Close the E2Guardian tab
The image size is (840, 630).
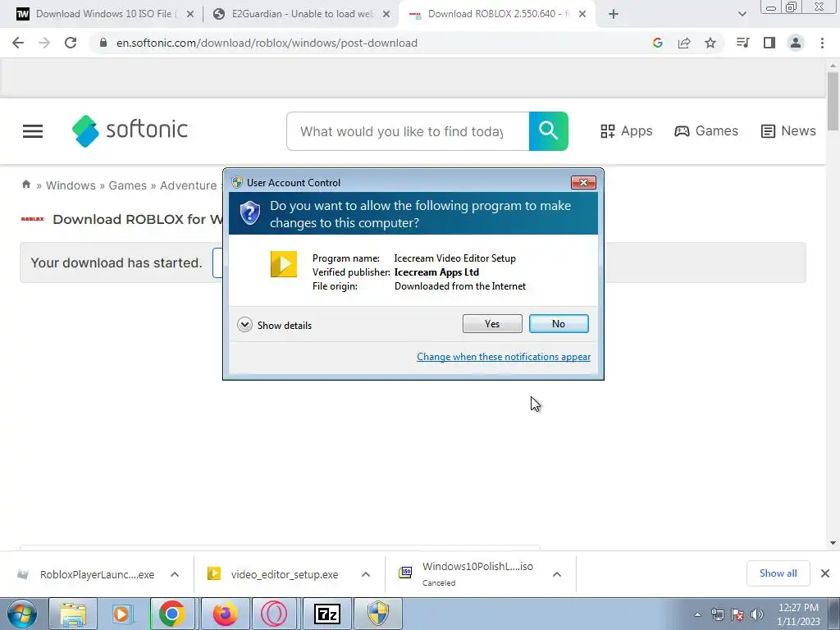point(386,15)
